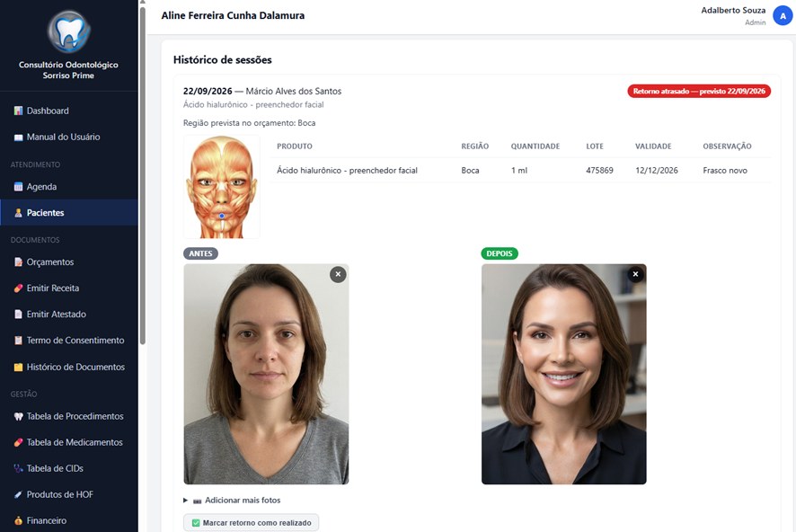Click the Emitir Receita pill icon
The height and width of the screenshot is (532, 796).
click(x=18, y=288)
